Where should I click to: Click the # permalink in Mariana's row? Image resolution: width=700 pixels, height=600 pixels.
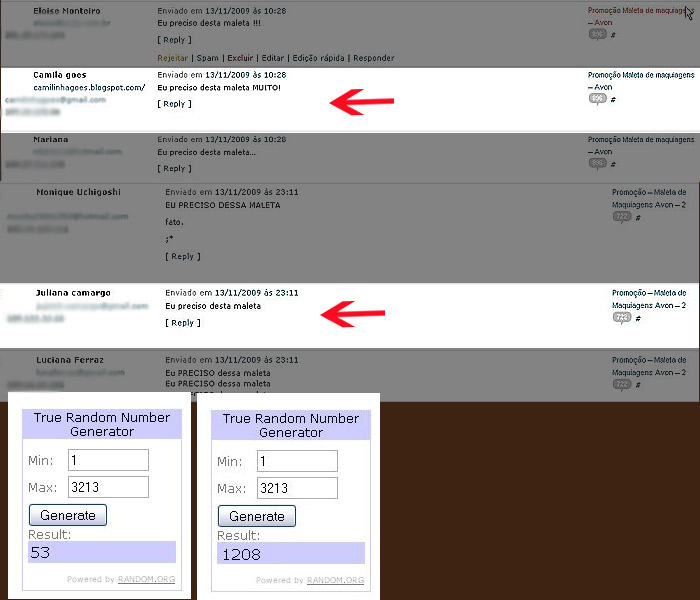[613, 164]
